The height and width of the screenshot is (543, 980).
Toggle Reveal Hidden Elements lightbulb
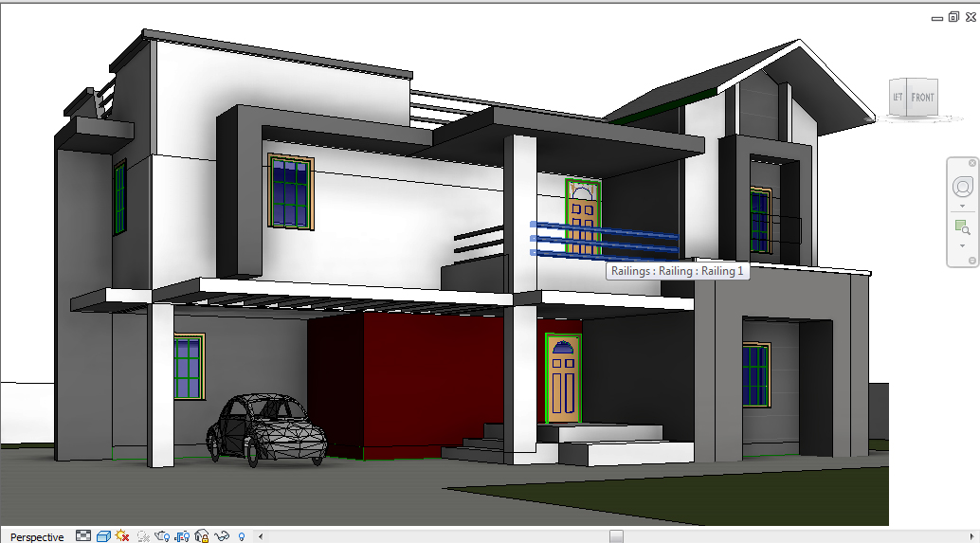tap(242, 536)
